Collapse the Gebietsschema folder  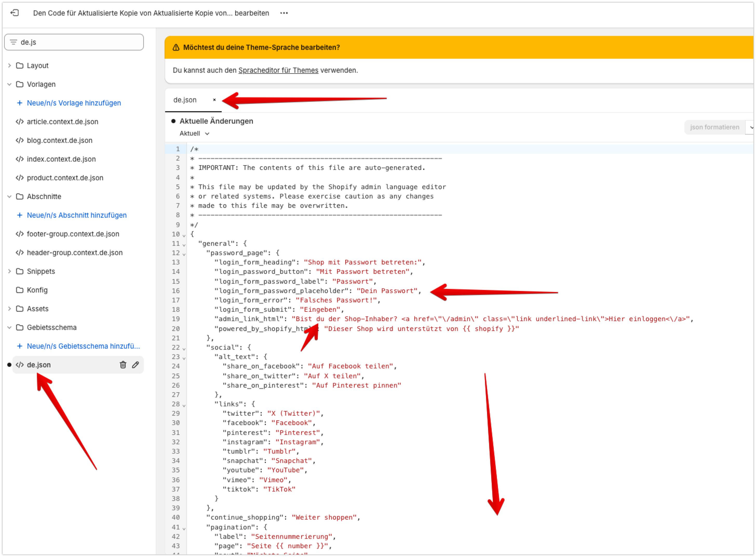click(x=9, y=327)
